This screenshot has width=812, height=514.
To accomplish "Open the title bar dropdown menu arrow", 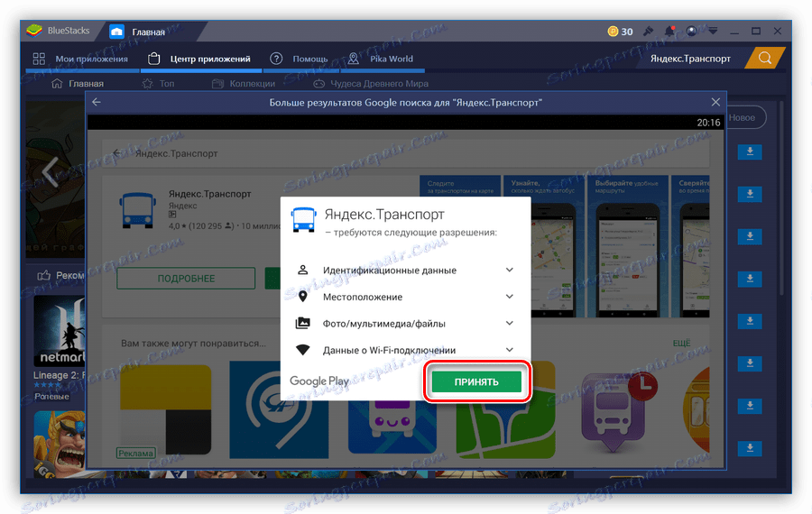I will [x=713, y=31].
